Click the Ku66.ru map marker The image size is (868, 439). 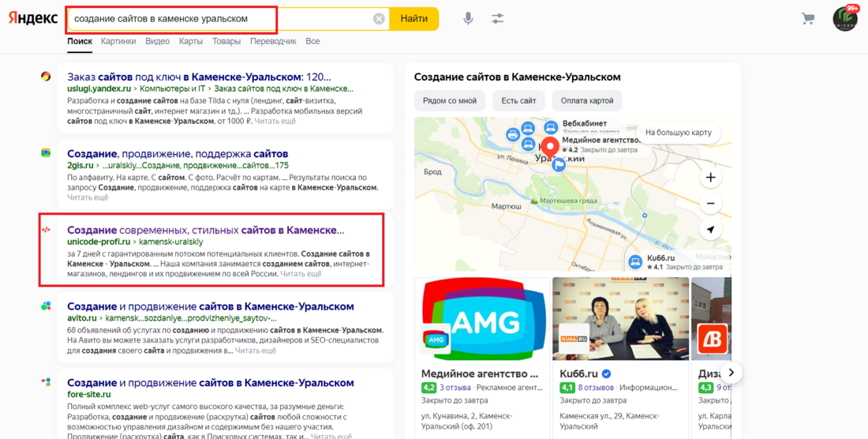click(635, 262)
